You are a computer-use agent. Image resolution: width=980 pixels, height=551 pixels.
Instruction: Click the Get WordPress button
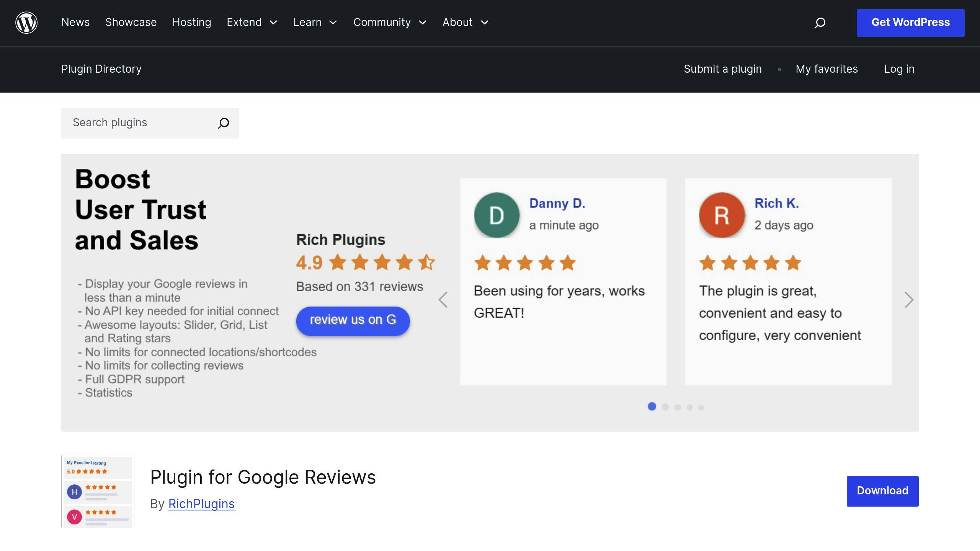911,22
